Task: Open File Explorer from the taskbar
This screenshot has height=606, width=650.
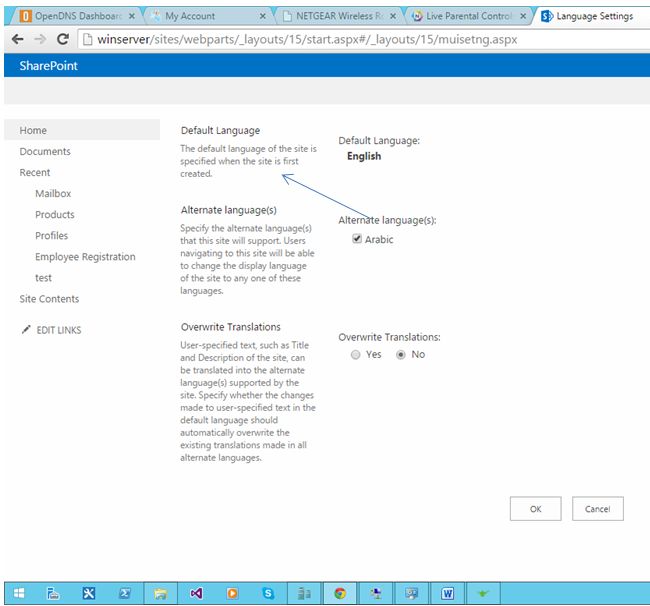Action: (x=160, y=593)
